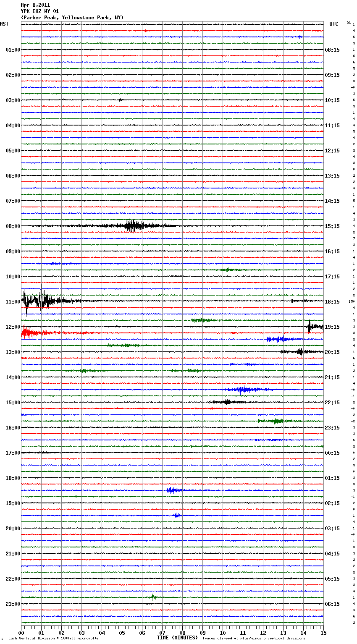Click minute tick label "00" on bottom axis

tap(21, 633)
